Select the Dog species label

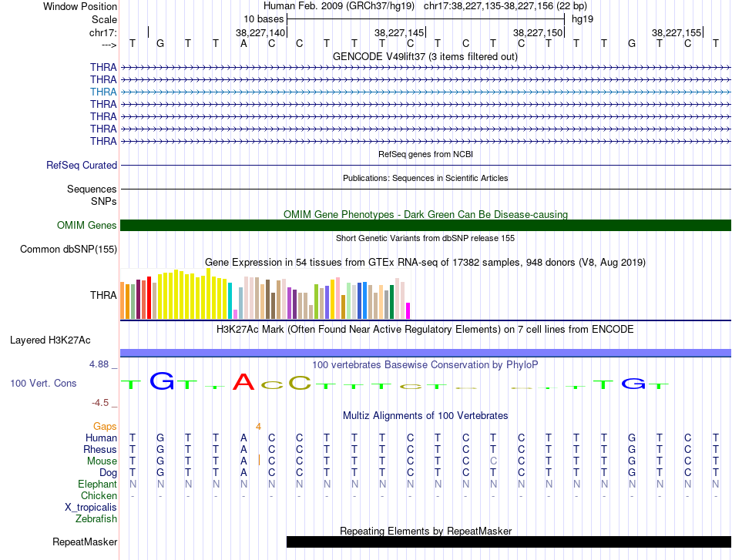(x=108, y=473)
